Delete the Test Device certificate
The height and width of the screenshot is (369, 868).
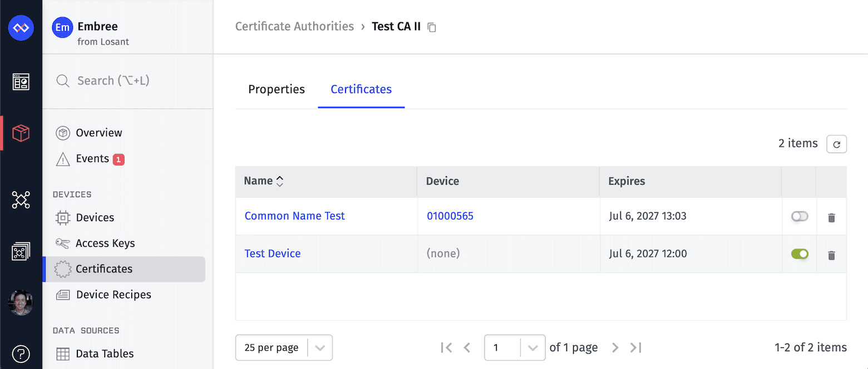coord(831,255)
